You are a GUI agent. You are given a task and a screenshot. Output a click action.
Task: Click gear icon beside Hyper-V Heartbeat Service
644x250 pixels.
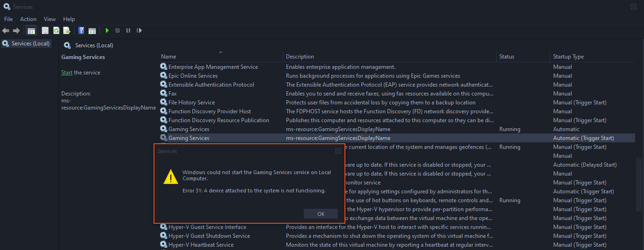pyautogui.click(x=163, y=245)
